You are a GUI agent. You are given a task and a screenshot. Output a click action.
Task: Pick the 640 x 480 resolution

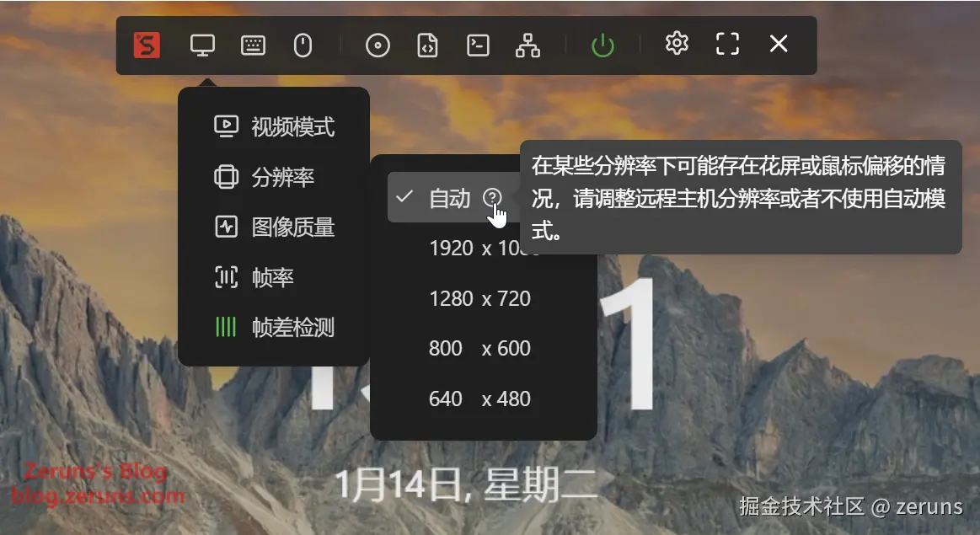(x=480, y=399)
